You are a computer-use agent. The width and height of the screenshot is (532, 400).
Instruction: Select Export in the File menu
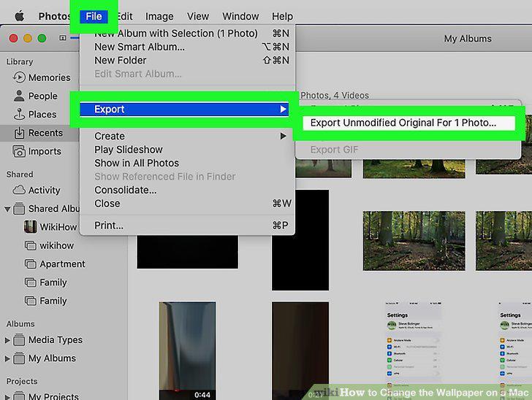click(x=184, y=109)
